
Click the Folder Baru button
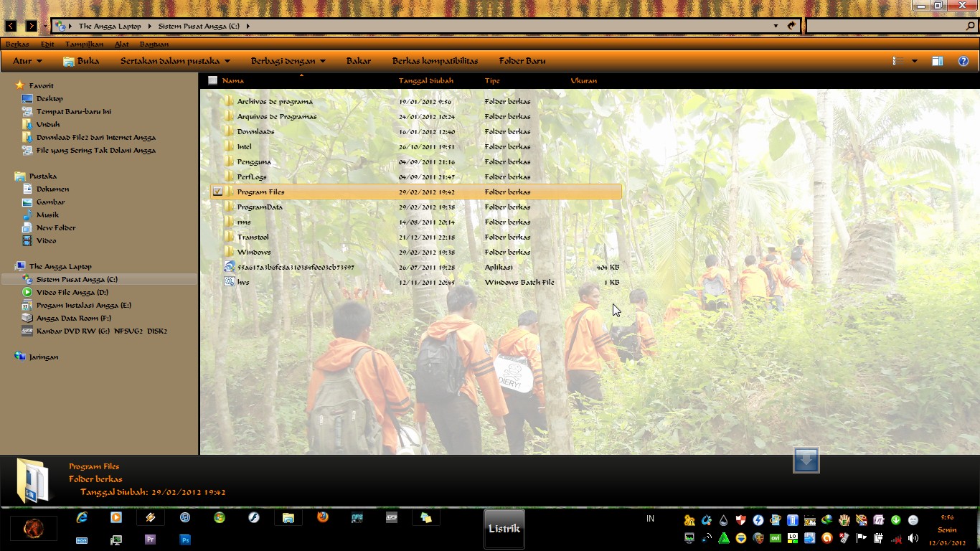click(x=522, y=61)
